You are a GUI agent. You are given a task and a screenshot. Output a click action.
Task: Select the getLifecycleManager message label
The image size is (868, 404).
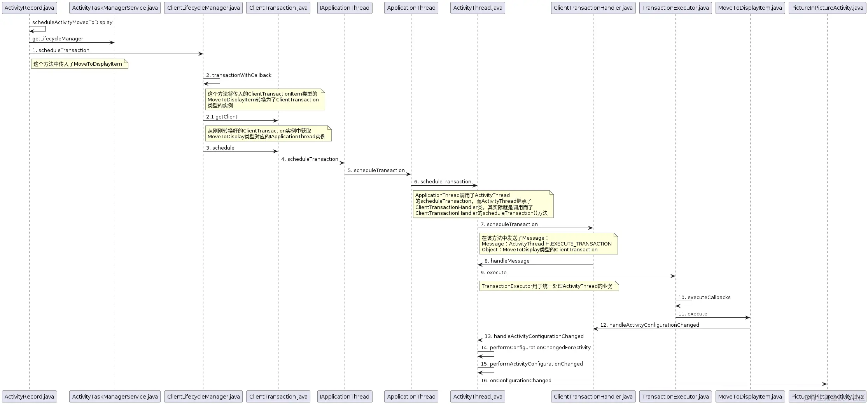tap(58, 39)
